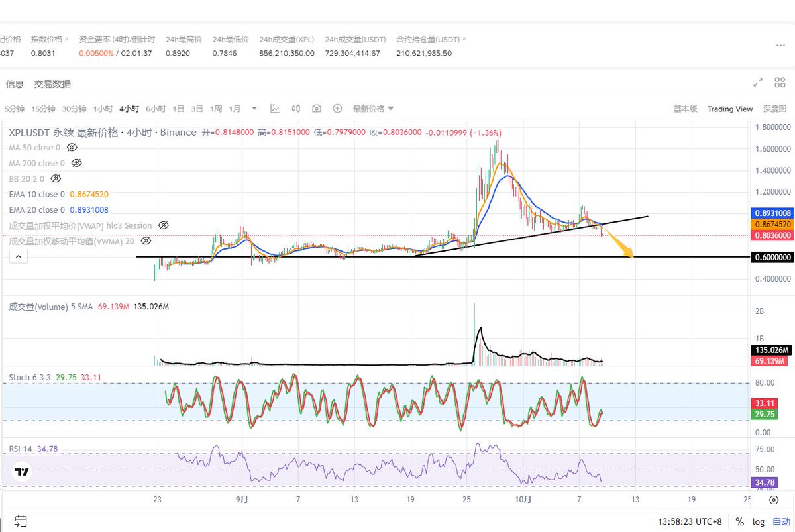The height and width of the screenshot is (532, 795).
Task: Click the 成交量(Volume) 5 SMA legend
Action: pyautogui.click(x=51, y=307)
